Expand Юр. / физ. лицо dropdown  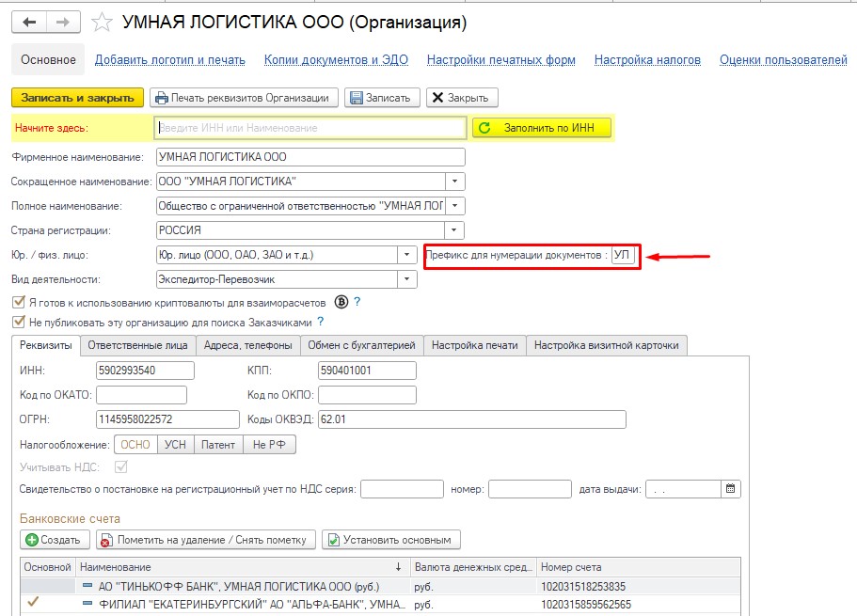coord(407,255)
